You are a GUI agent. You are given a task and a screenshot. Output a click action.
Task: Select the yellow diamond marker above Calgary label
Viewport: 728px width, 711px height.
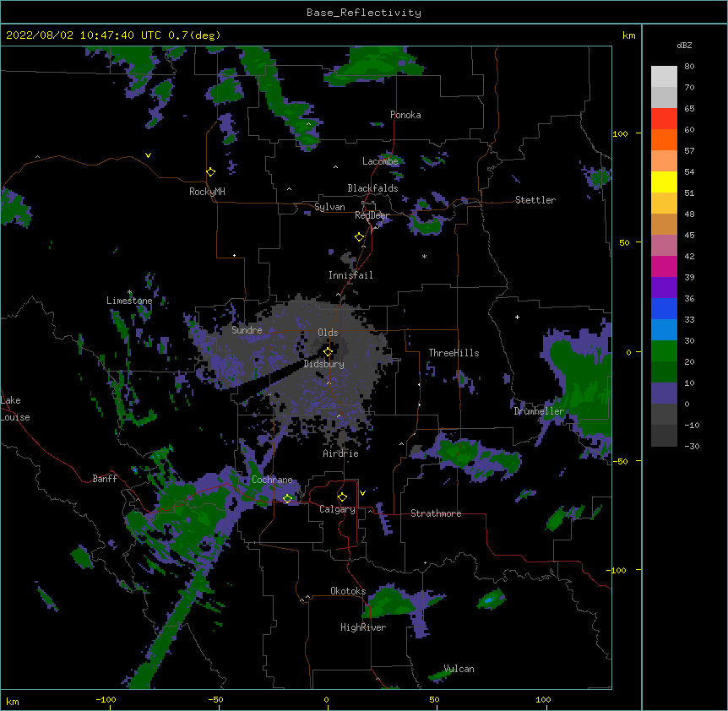[343, 497]
